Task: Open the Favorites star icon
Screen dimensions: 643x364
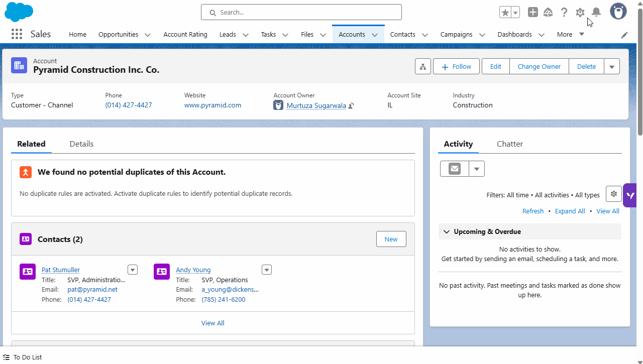Action: pos(505,12)
